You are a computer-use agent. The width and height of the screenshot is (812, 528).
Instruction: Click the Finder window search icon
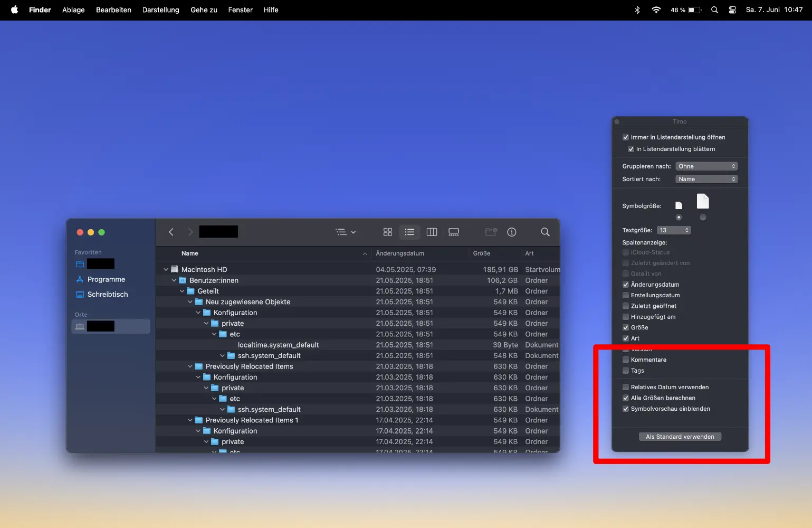pos(545,232)
